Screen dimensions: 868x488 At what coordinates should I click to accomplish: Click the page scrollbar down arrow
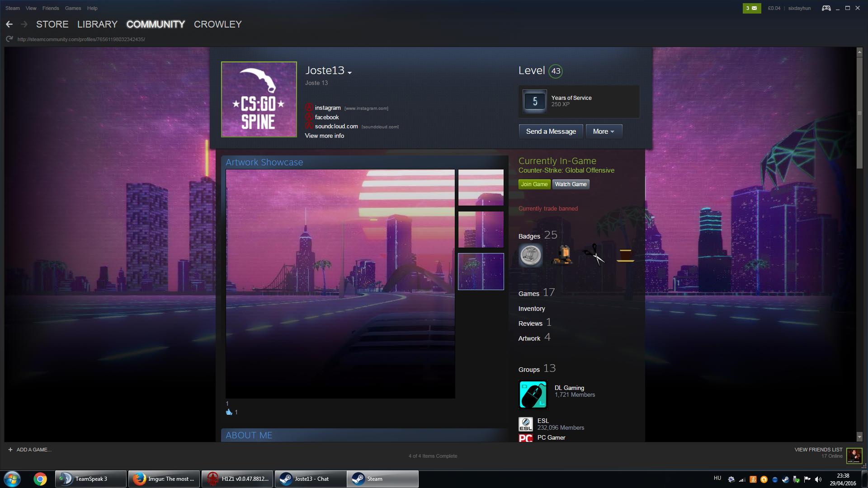coord(859,437)
